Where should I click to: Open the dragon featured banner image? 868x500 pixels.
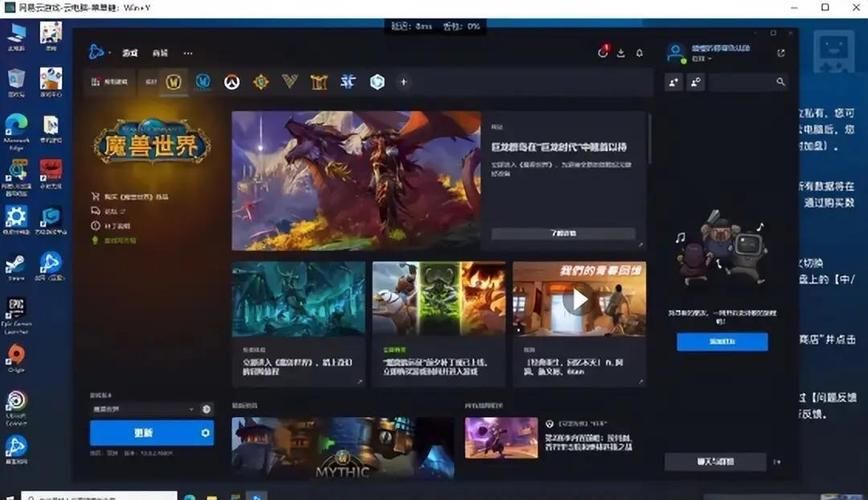pos(356,181)
